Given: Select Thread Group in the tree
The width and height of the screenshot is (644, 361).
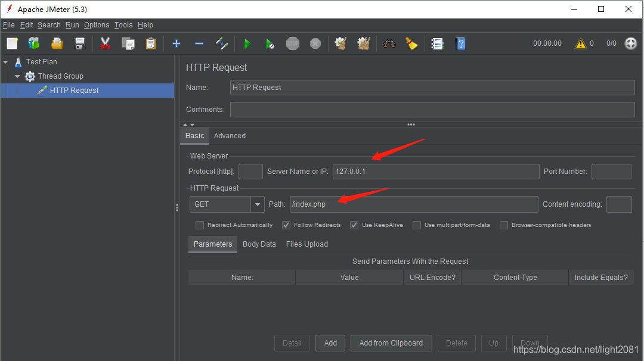Looking at the screenshot, I should point(60,76).
